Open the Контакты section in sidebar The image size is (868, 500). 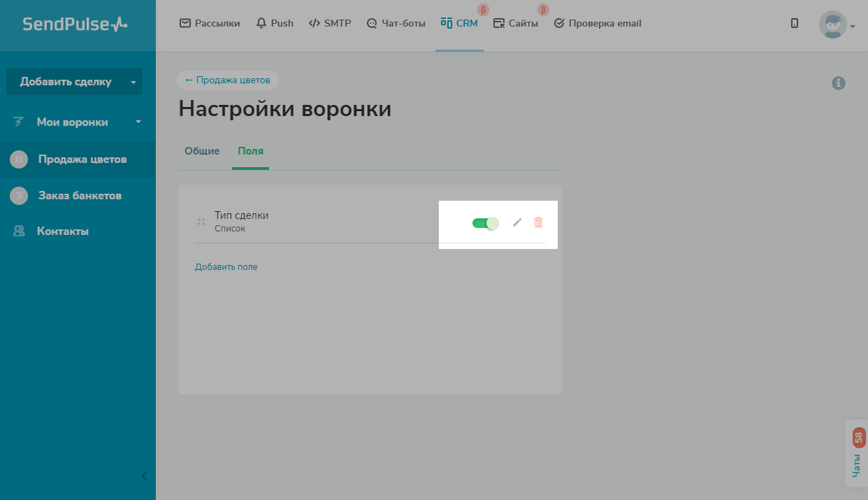click(62, 231)
